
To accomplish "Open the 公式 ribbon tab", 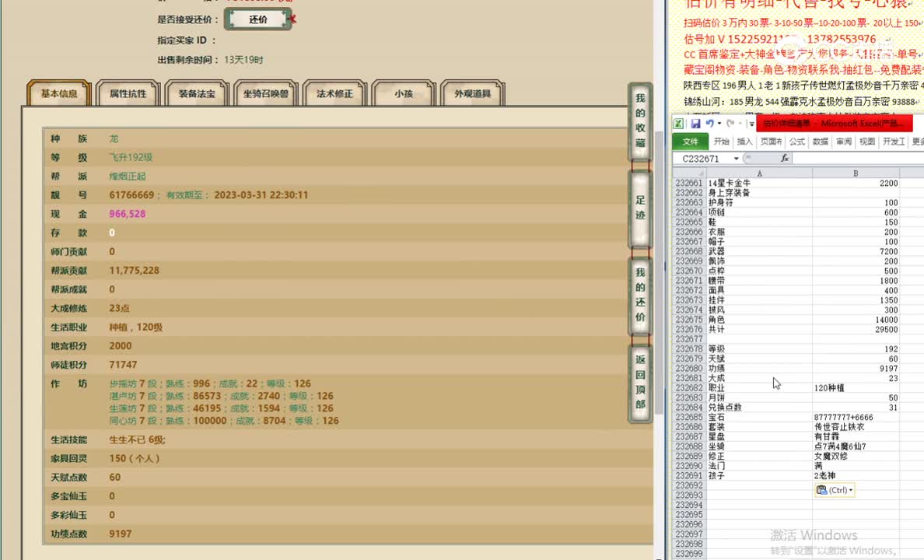I will click(x=796, y=142).
